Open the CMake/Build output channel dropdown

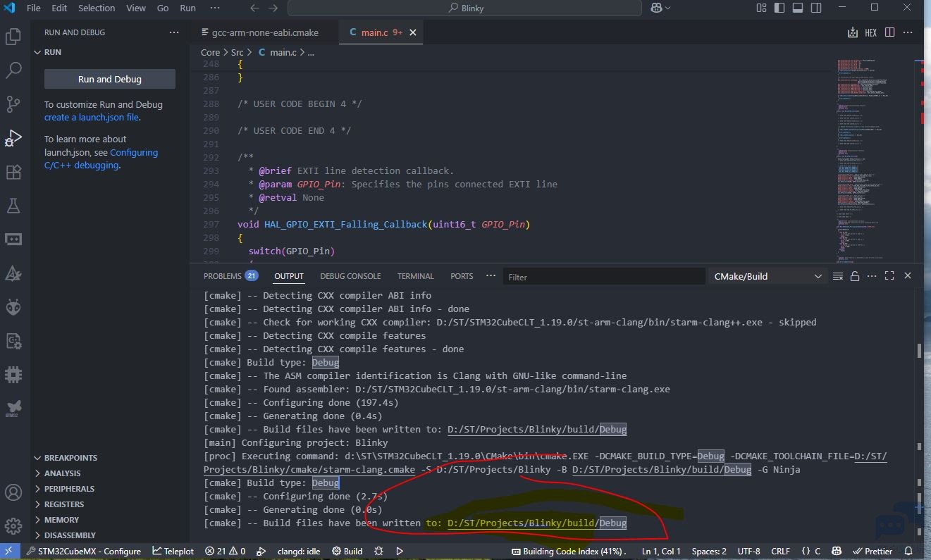pyautogui.click(x=767, y=276)
